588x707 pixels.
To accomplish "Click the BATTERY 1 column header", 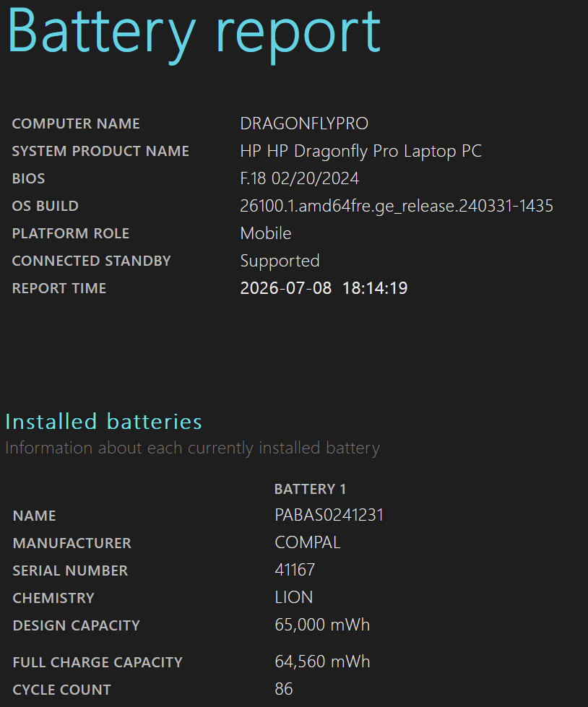I will [x=310, y=489].
